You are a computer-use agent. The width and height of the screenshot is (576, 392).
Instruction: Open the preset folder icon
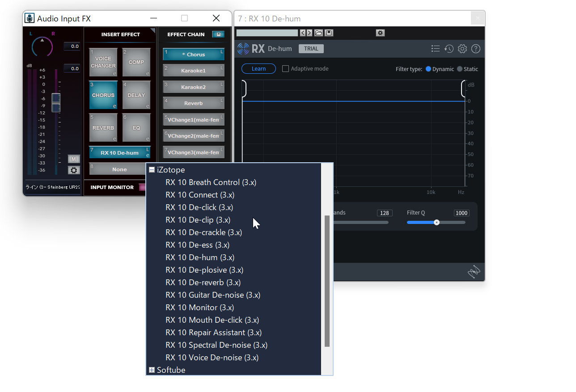(x=318, y=33)
